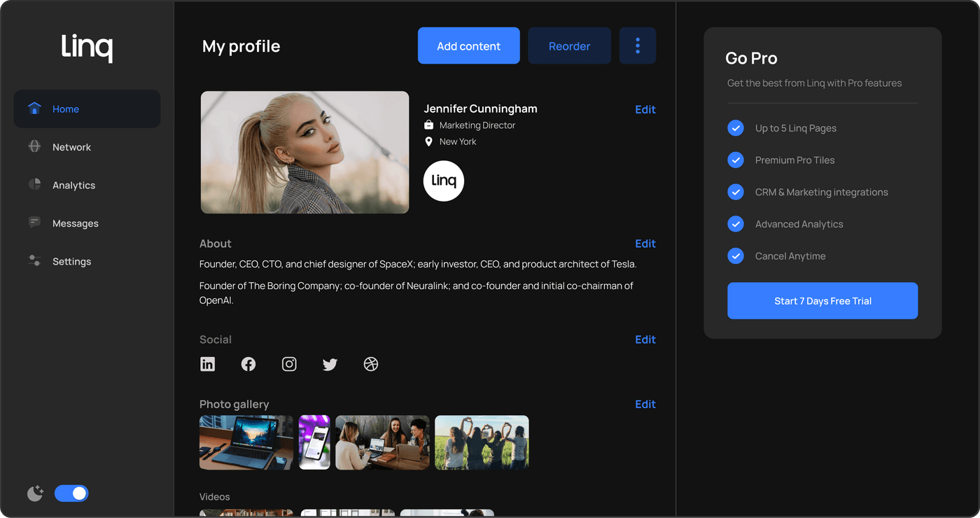Viewport: 980px width, 518px height.
Task: Click the Reorder button
Action: tap(569, 45)
